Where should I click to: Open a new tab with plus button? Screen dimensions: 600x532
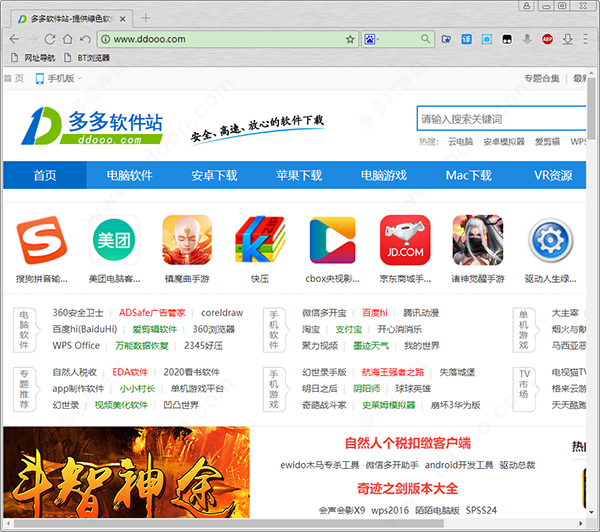[x=145, y=18]
